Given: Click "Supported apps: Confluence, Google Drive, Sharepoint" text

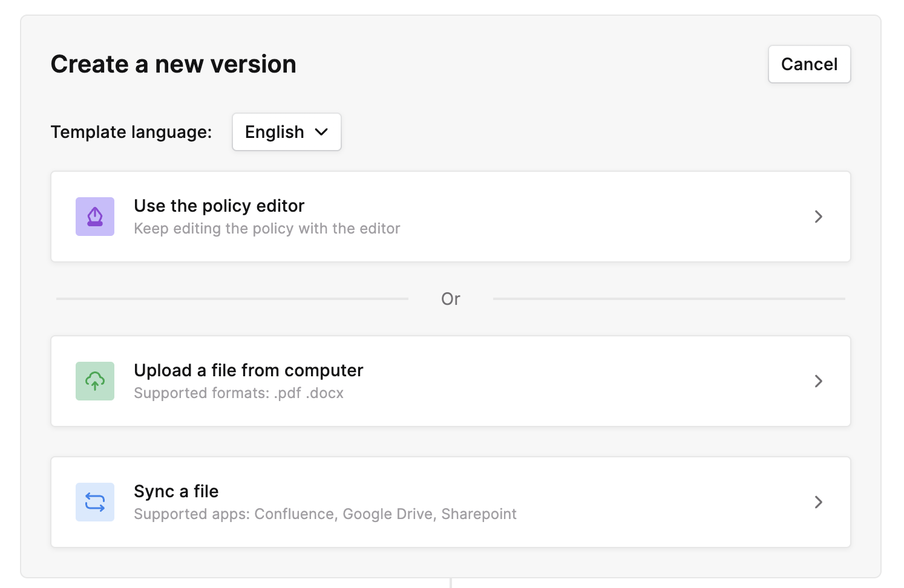Looking at the screenshot, I should (x=325, y=514).
